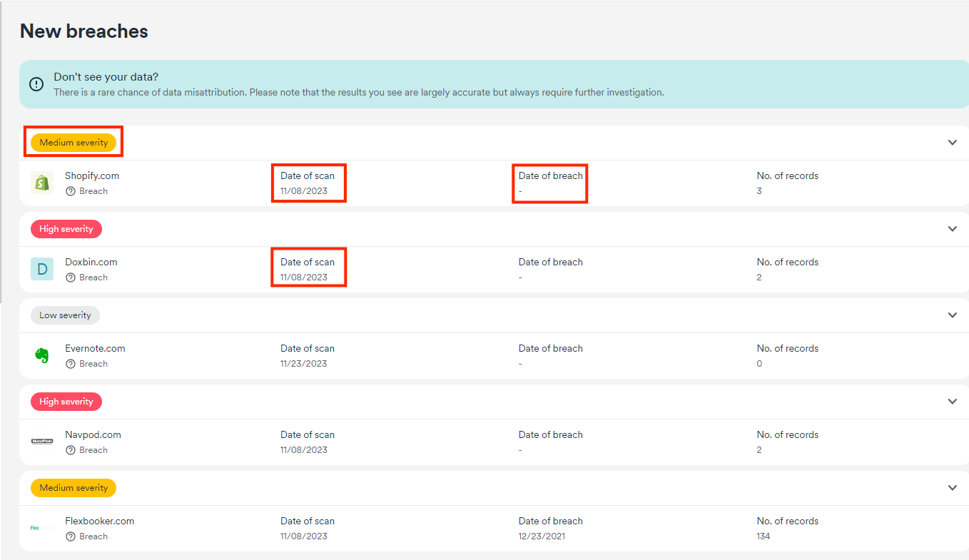Click help icon next to Shopify Breach
This screenshot has height=560, width=969.
point(71,191)
